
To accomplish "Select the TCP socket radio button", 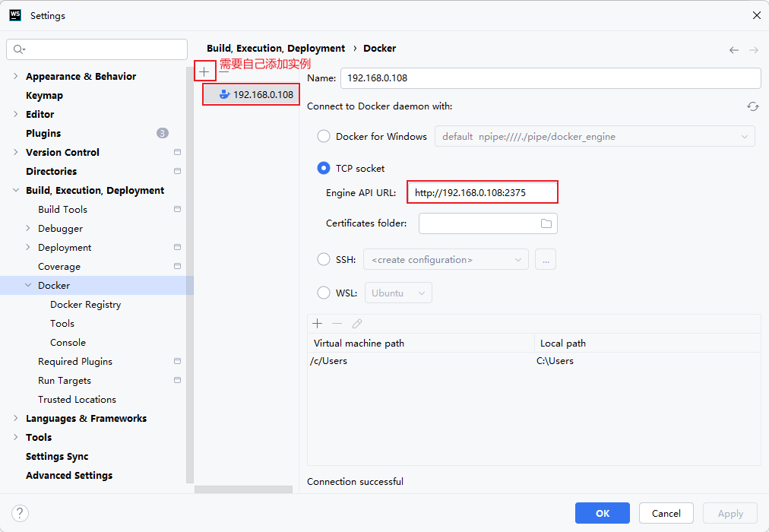I will pyautogui.click(x=324, y=169).
